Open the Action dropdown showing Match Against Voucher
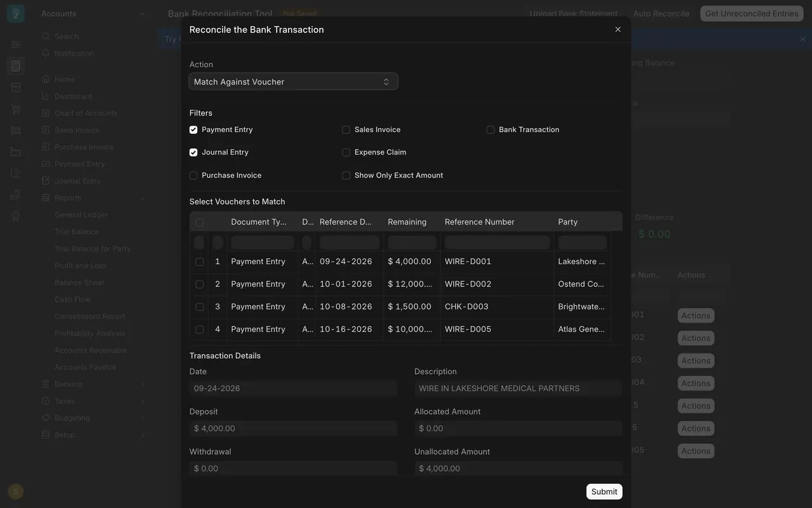Viewport: 812px width, 508px height. click(x=294, y=82)
